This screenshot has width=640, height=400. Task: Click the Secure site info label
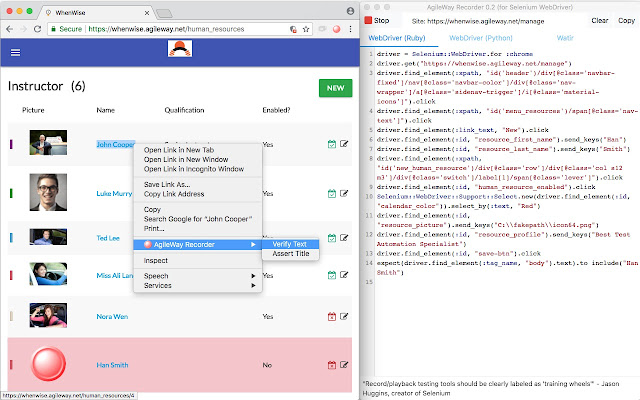(67, 29)
